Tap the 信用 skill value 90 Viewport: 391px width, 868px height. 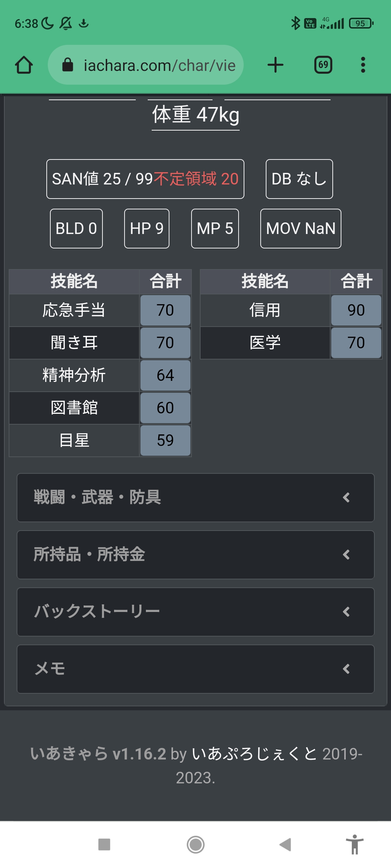[x=356, y=310]
